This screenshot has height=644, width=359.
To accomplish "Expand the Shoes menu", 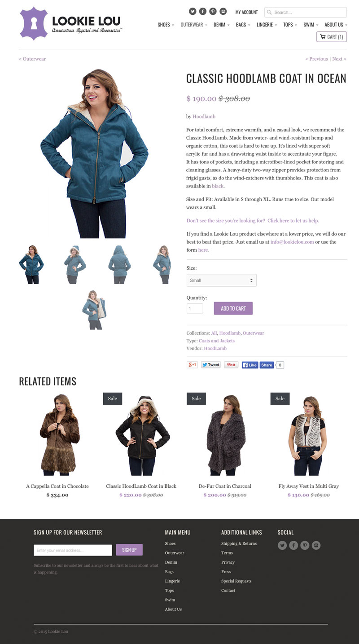I will pyautogui.click(x=166, y=25).
